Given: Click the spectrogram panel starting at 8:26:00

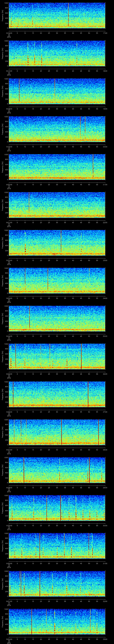Looking at the screenshot, I should pyautogui.click(x=57, y=394).
